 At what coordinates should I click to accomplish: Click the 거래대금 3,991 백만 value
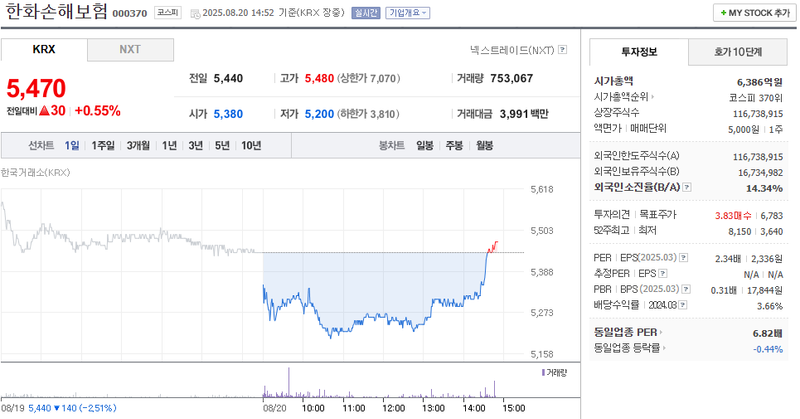point(524,114)
